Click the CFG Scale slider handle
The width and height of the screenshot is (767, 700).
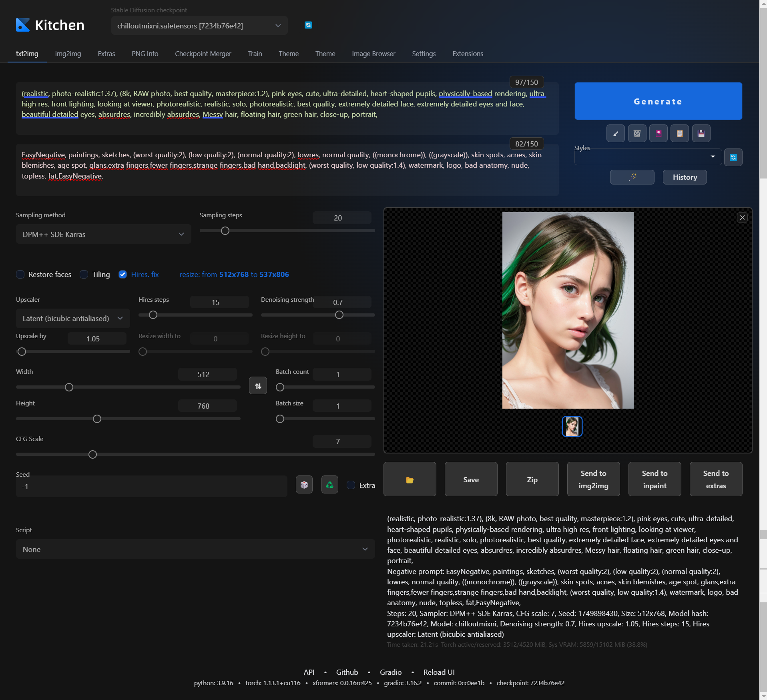[x=92, y=455]
